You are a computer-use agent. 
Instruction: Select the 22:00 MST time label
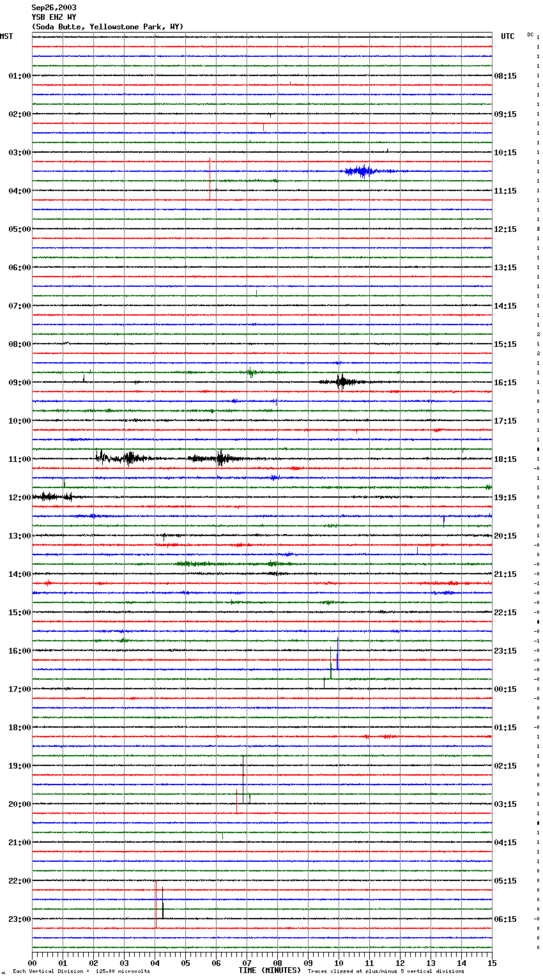click(x=20, y=881)
